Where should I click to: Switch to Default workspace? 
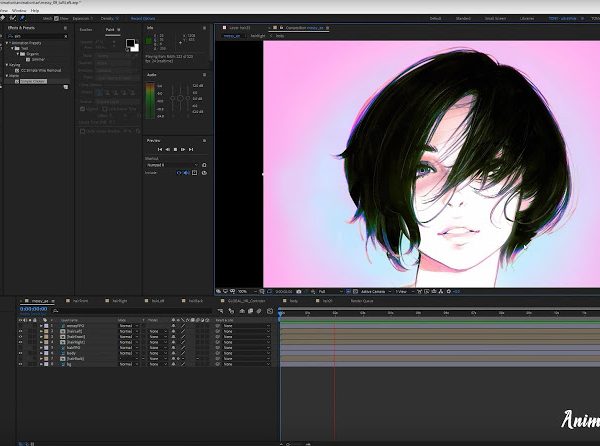435,18
